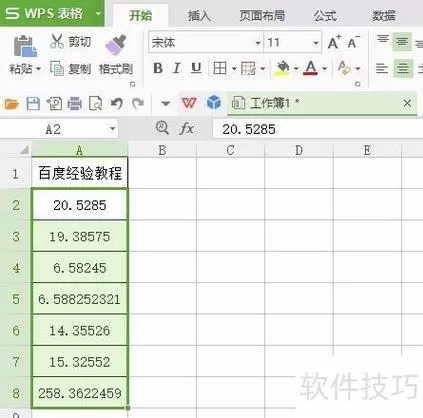Save workbook with the floppy disk icon
The height and width of the screenshot is (418, 423).
[33, 104]
